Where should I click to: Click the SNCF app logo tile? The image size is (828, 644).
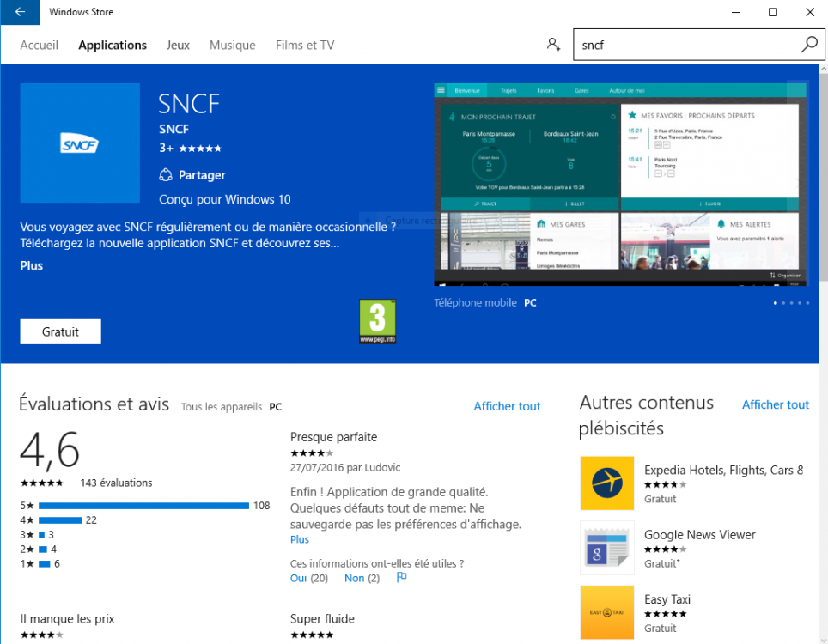pyautogui.click(x=80, y=143)
